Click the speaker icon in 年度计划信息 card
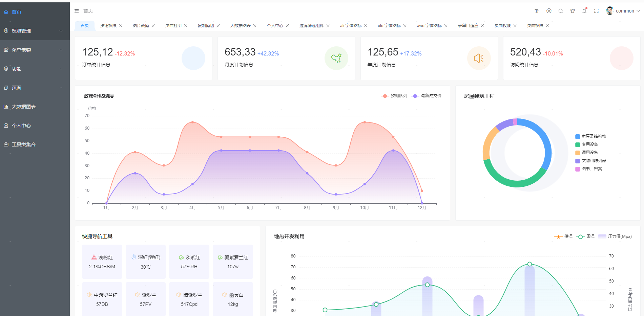This screenshot has height=316, width=644. 479,58
